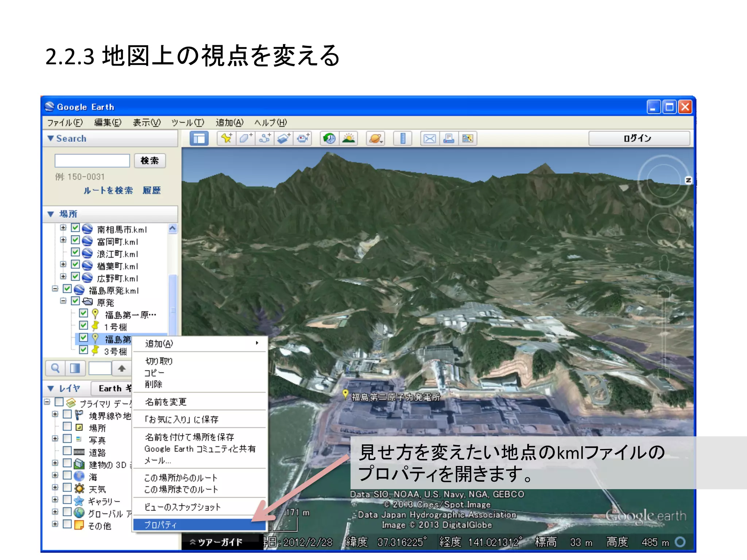Viewport: 747px width, 560px height.
Task: Toggle the sidebar panel button
Action: (199, 139)
